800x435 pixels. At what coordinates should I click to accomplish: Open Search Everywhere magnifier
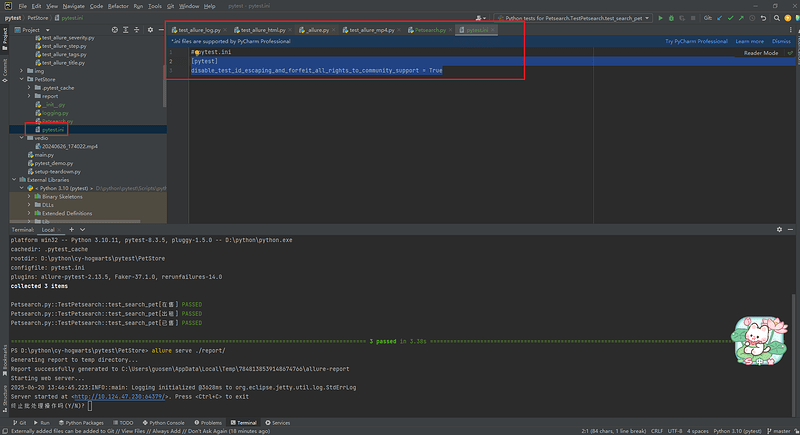[x=777, y=18]
